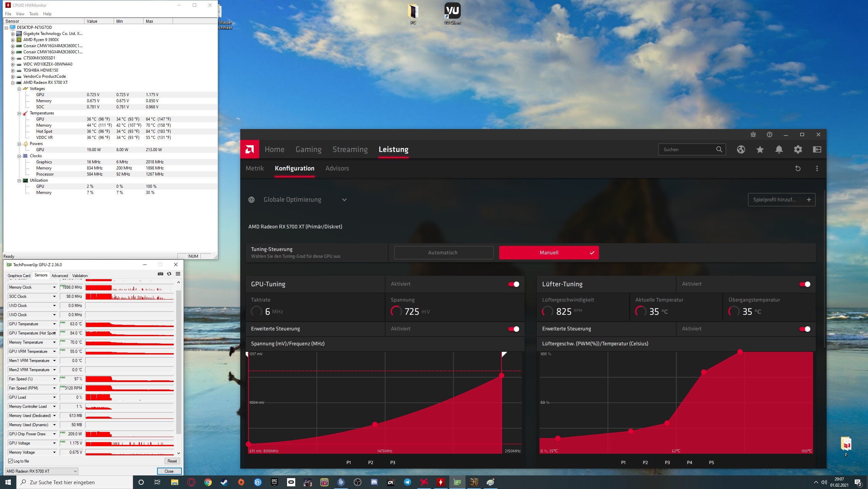
Task: Expand the Globale Optimierung dropdown
Action: (x=344, y=200)
